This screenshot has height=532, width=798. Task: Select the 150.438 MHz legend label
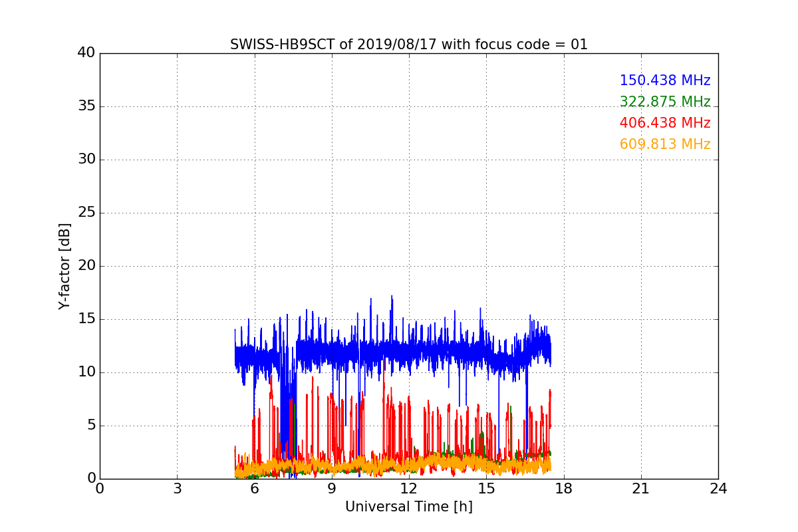click(665, 80)
